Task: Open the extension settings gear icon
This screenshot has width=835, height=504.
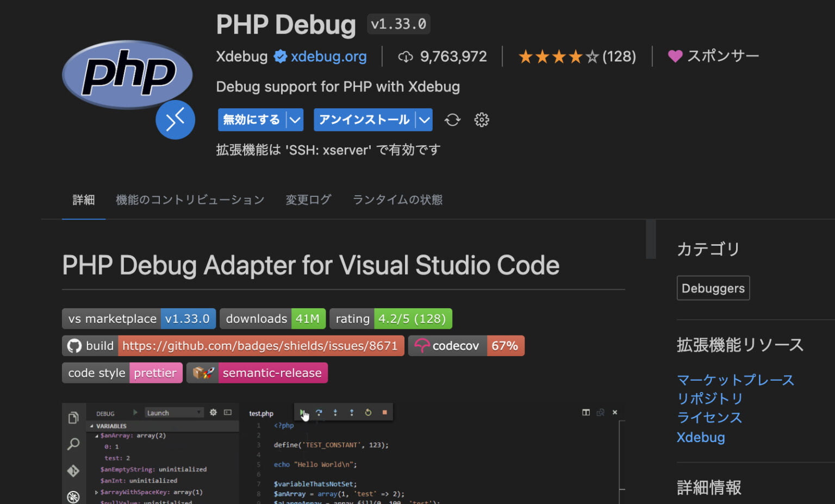Action: (x=482, y=120)
